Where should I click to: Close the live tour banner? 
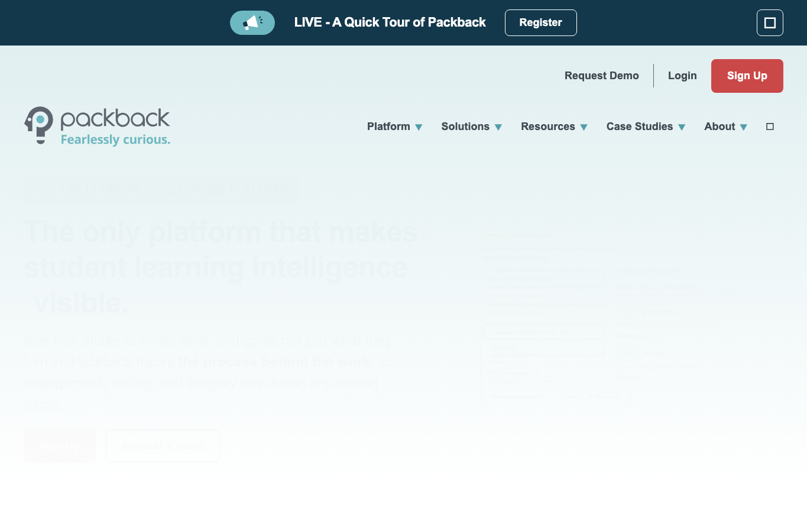click(x=770, y=22)
